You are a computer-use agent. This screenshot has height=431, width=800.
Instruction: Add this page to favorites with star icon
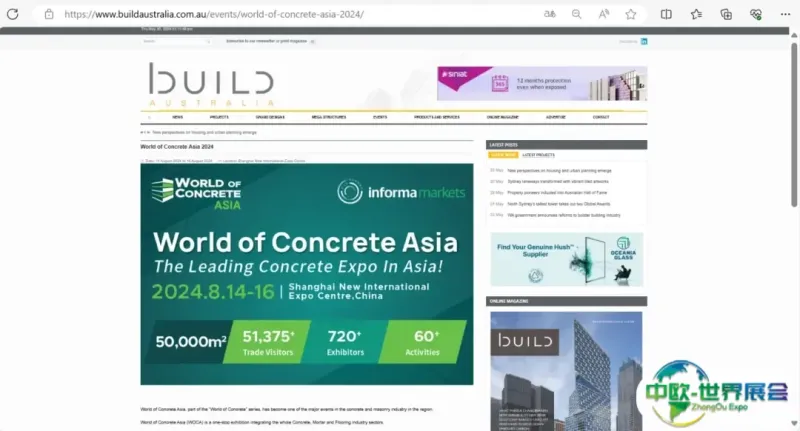tap(631, 14)
